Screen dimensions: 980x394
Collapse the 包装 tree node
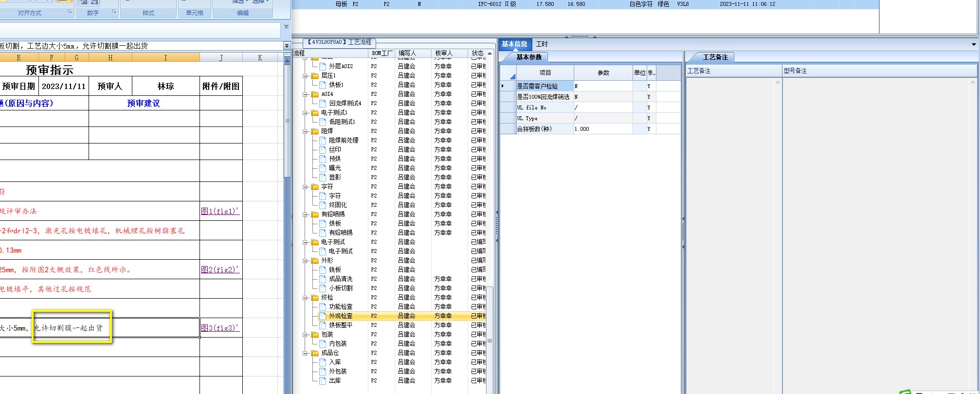[305, 335]
